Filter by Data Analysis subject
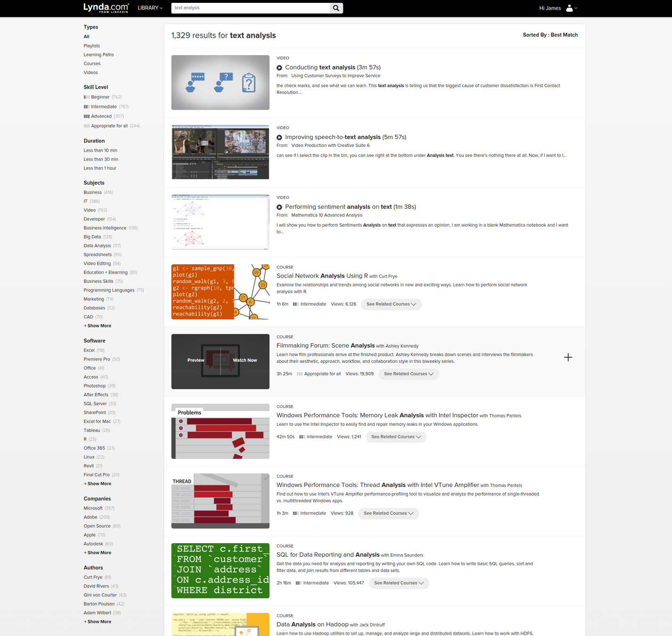This screenshot has width=672, height=636. tap(97, 246)
